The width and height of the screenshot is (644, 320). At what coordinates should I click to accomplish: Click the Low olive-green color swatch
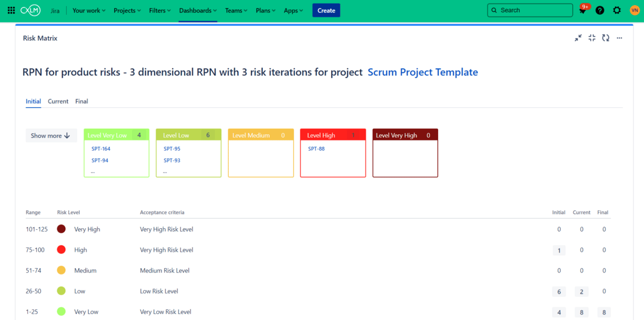tap(61, 291)
